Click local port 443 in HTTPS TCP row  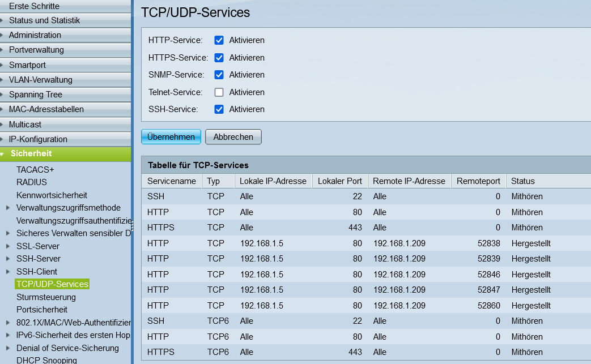(355, 228)
